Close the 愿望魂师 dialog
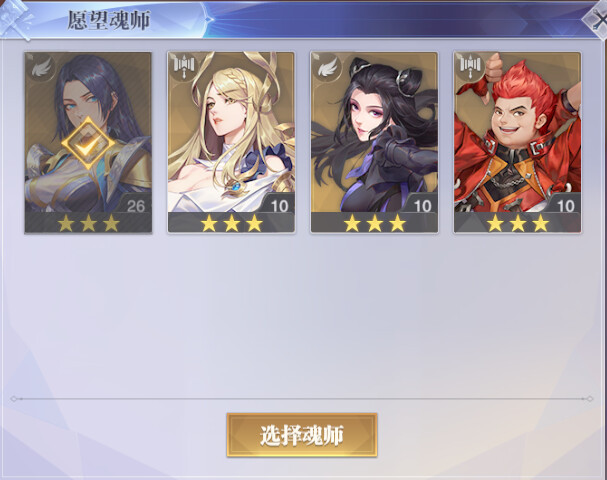Screen dimensions: 607x480 [597, 19]
